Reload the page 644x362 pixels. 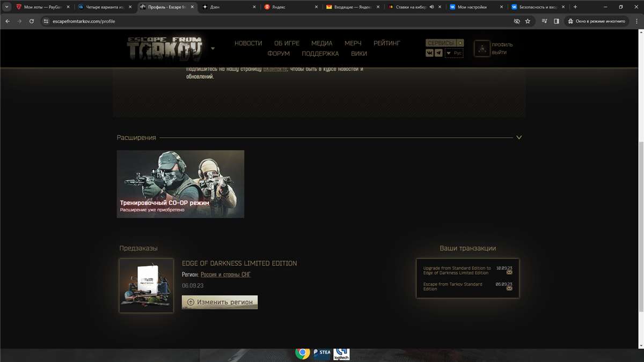tap(32, 21)
